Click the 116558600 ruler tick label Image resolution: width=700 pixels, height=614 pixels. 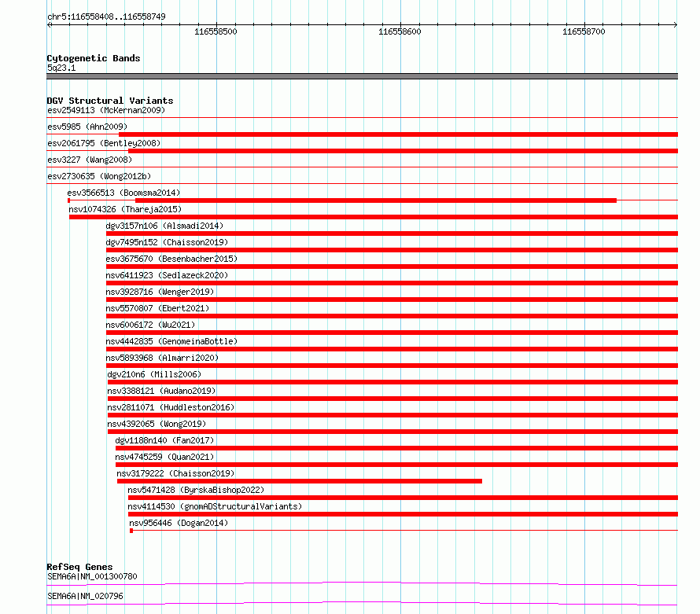click(400, 31)
